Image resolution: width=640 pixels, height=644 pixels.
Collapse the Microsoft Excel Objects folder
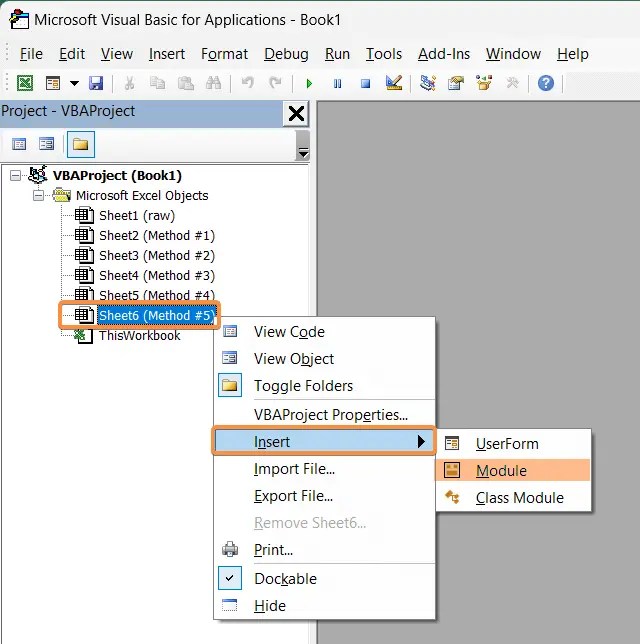pos(39,196)
